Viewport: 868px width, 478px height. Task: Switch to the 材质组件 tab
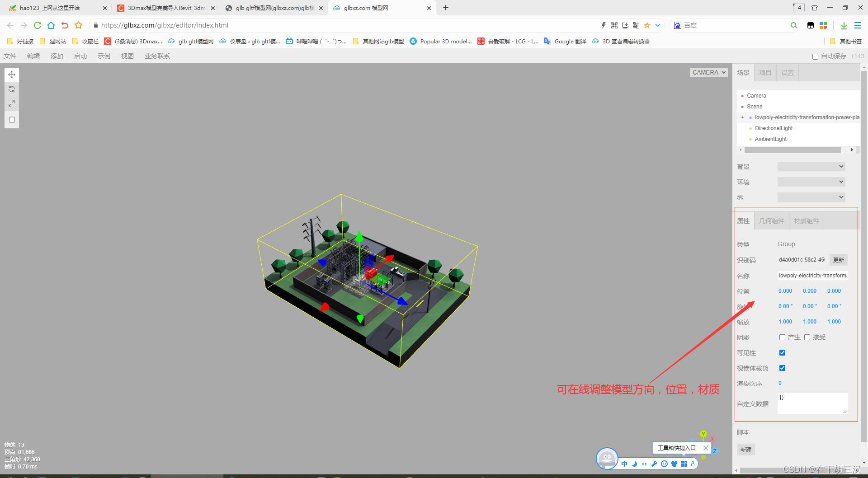coord(807,221)
